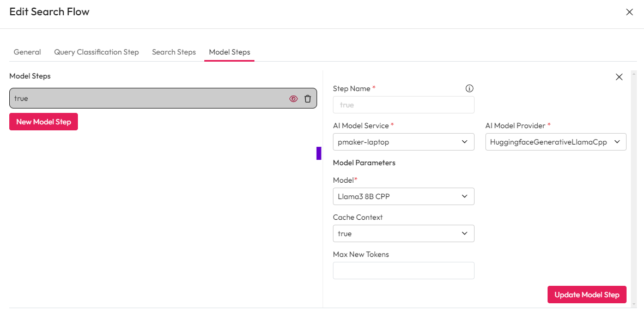
Task: Go to the Search Steps tab
Action: click(x=174, y=52)
